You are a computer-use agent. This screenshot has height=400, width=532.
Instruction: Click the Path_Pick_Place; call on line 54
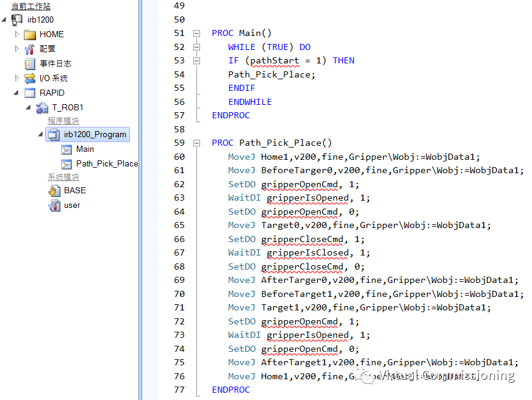click(271, 74)
